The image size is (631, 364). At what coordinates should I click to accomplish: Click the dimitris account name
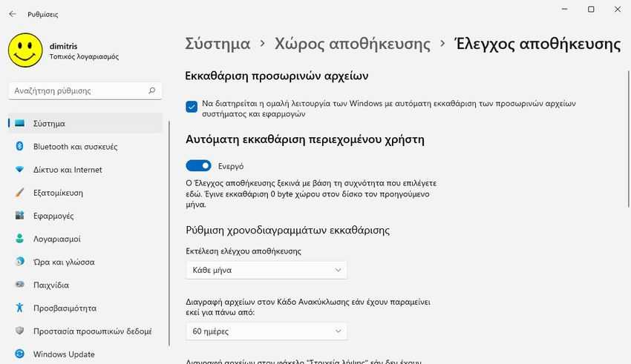coord(64,46)
